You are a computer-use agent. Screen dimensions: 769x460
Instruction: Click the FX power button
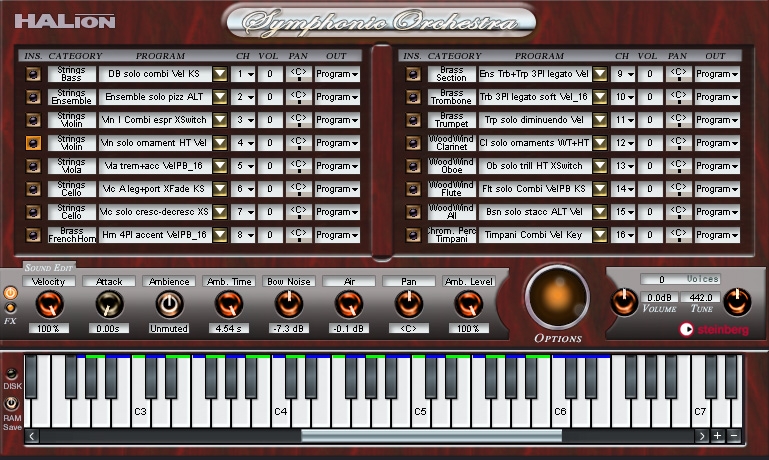[x=10, y=293]
